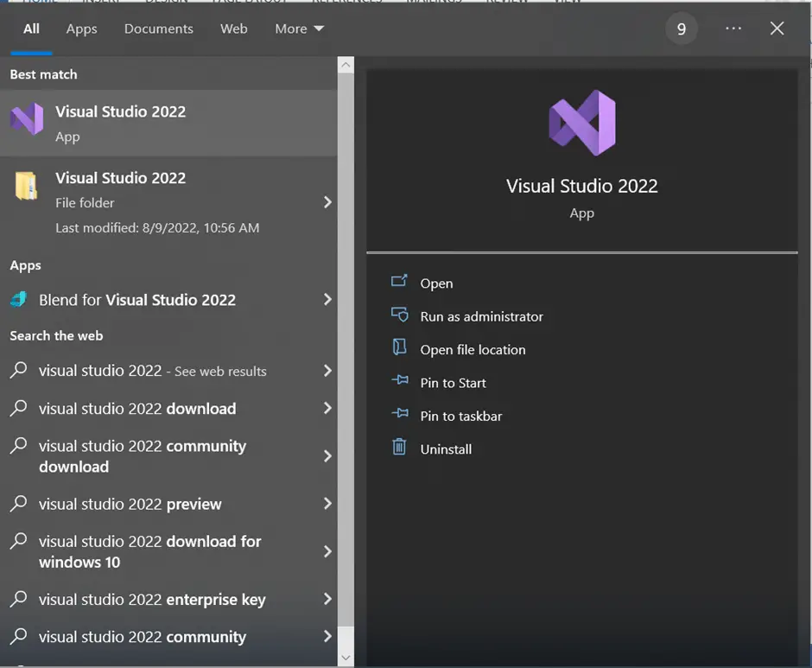Expand the Visual Studio 2022 file folder chevron

[327, 202]
